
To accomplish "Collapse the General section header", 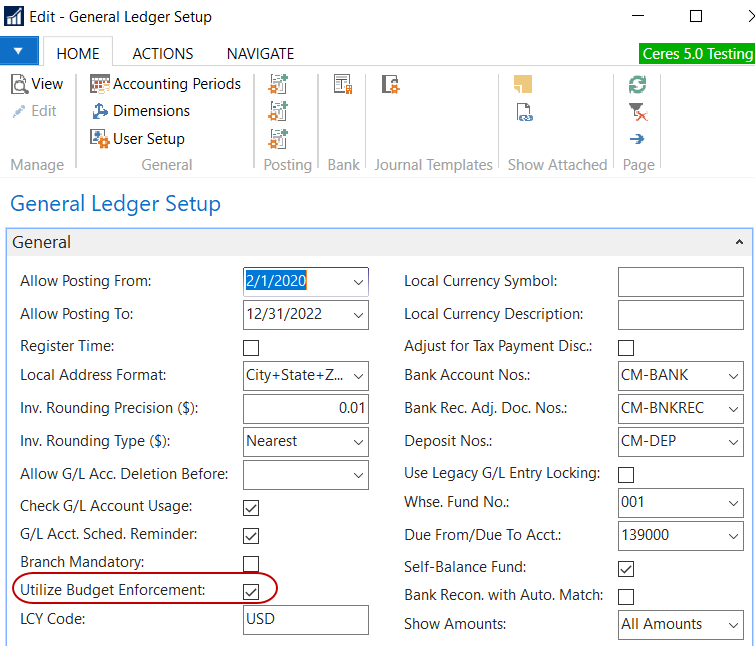I will tap(739, 243).
